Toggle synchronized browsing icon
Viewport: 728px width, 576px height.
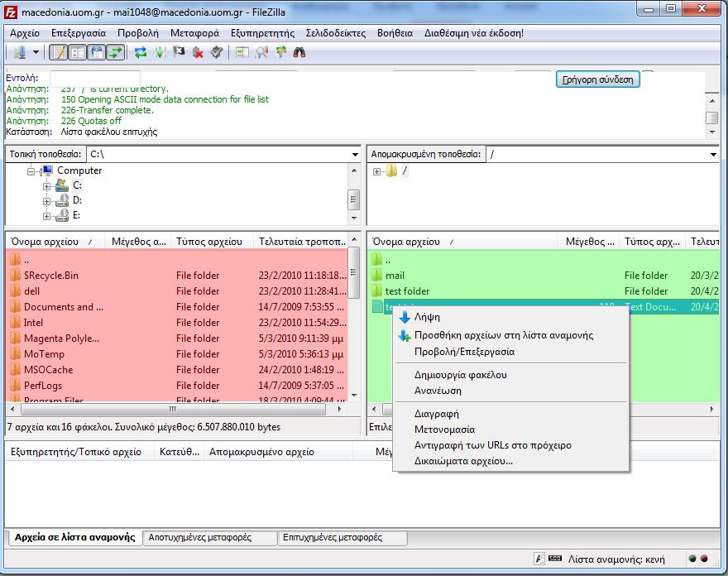[x=281, y=52]
